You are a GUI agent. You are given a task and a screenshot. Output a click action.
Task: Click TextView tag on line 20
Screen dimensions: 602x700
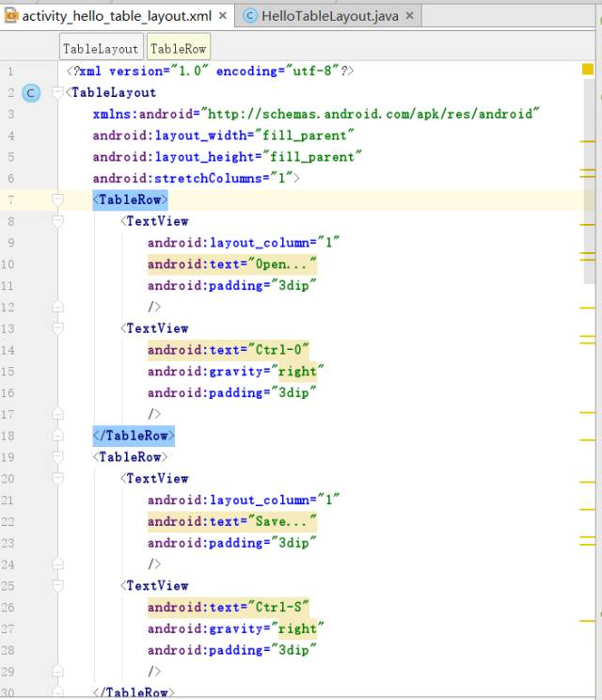(x=154, y=479)
